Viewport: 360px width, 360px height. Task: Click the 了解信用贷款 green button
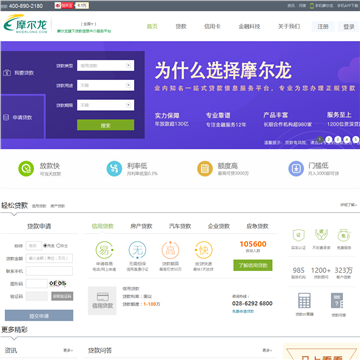pos(253,265)
